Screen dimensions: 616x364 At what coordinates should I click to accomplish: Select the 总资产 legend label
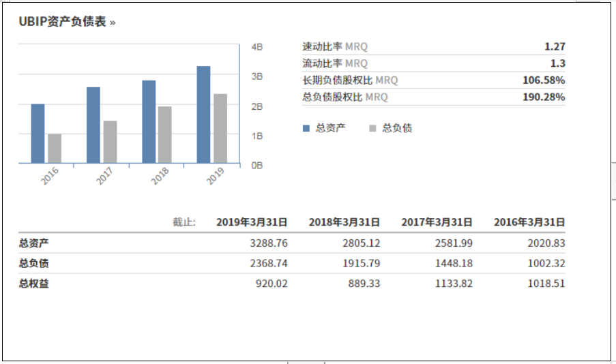(330, 128)
